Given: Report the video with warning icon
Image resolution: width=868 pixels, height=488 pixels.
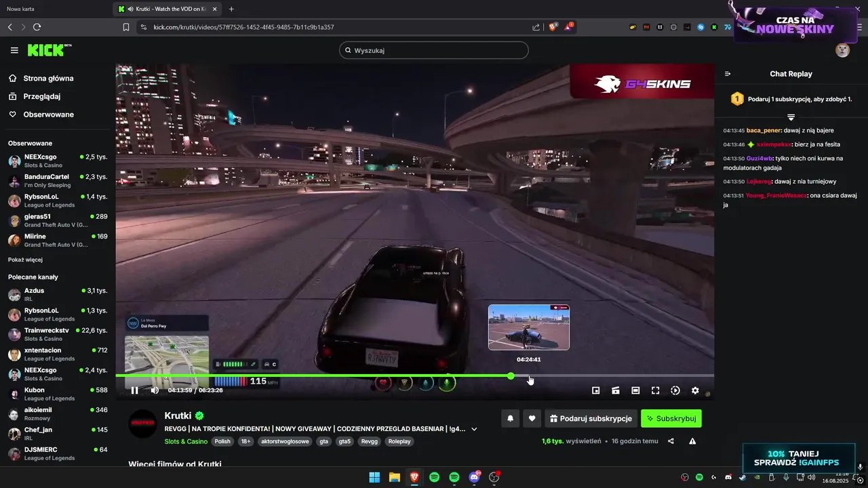Looking at the screenshot, I should tap(692, 441).
